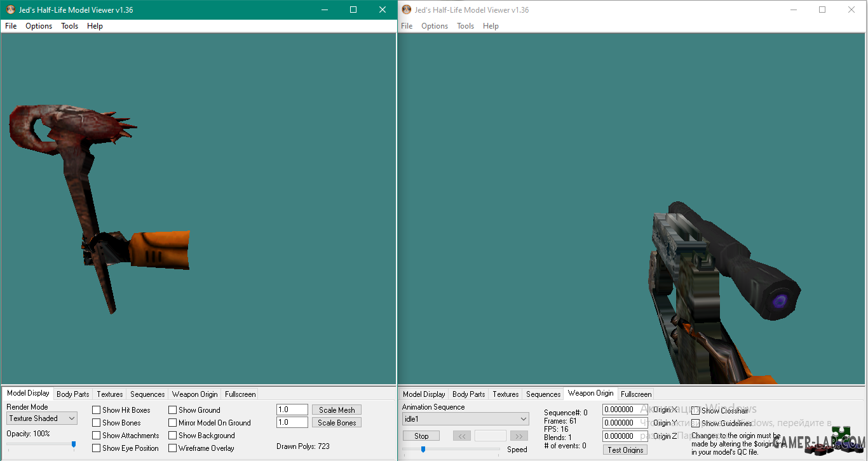Open the Help menu in the right window
The height and width of the screenshot is (461, 868).
click(491, 26)
